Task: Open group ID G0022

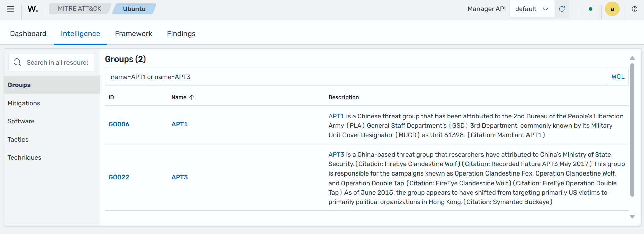Action: click(x=119, y=177)
